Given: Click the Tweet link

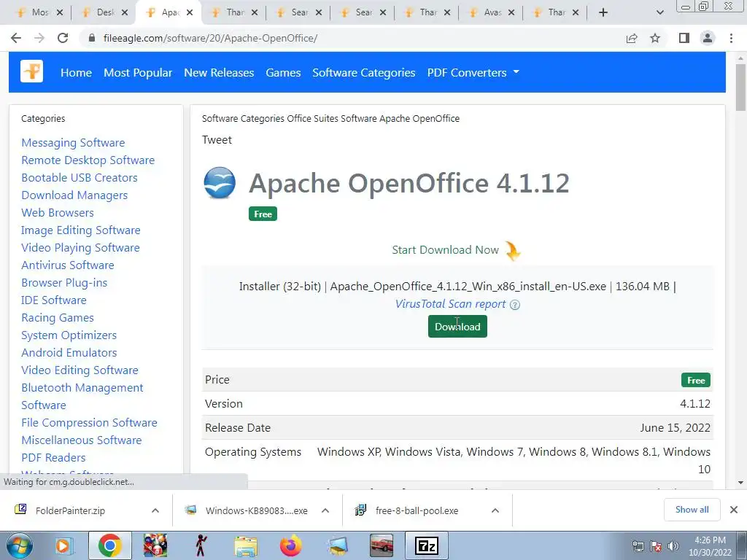Looking at the screenshot, I should pyautogui.click(x=217, y=140).
